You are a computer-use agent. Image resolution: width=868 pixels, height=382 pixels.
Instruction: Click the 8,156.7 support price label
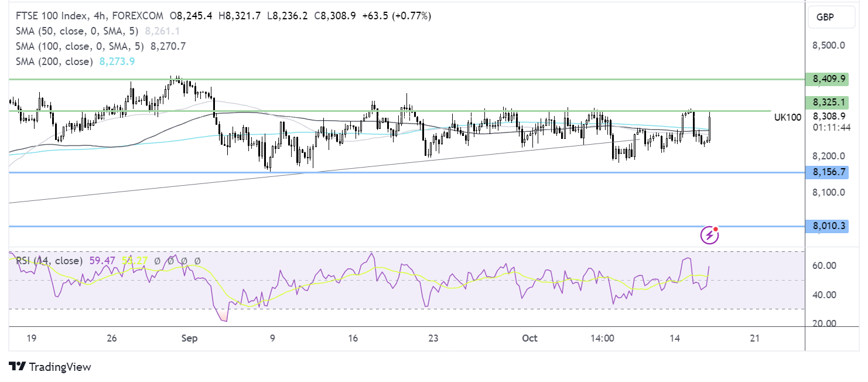pos(826,172)
